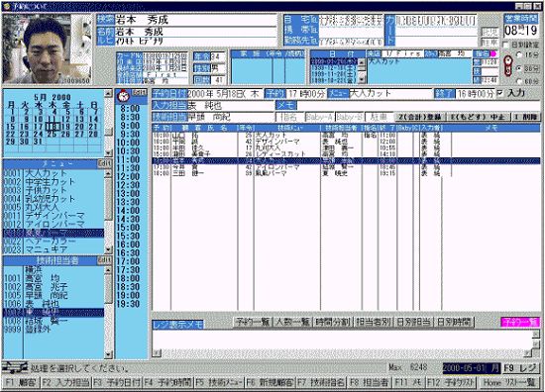The height and width of the screenshot is (392, 545).
Task: Select the 15分 interval radio button
Action: point(519,54)
